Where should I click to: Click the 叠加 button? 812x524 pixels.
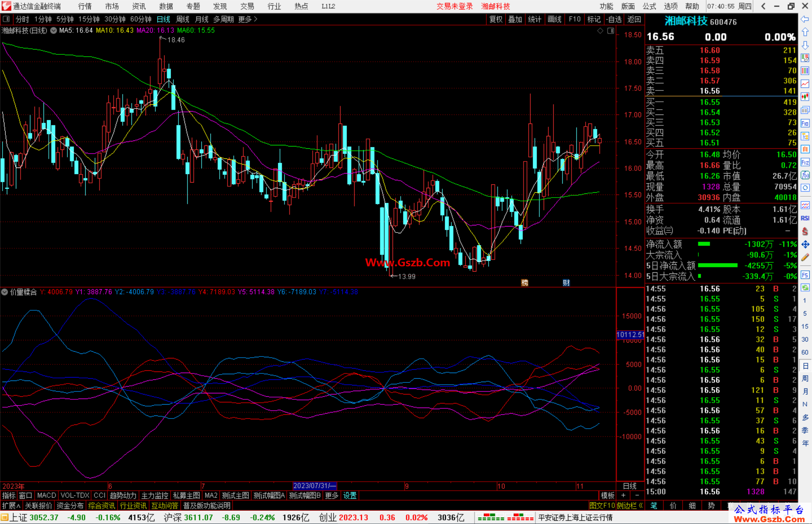[x=515, y=19]
